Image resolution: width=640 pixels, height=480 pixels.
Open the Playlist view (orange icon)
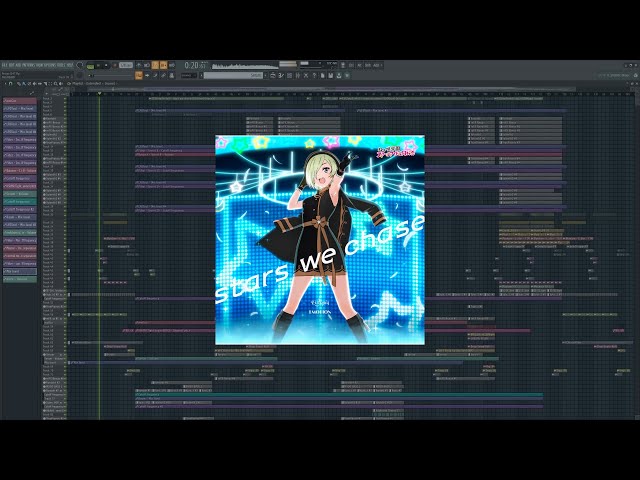(x=139, y=76)
